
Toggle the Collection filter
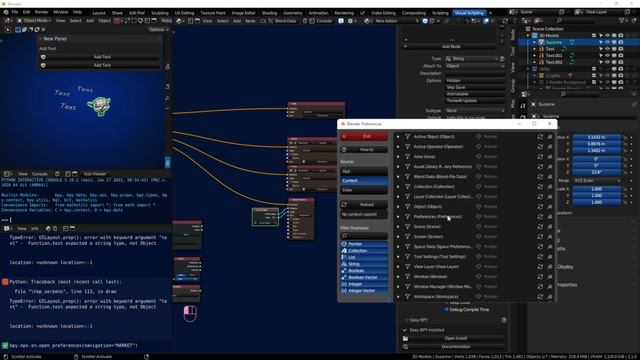point(364,251)
